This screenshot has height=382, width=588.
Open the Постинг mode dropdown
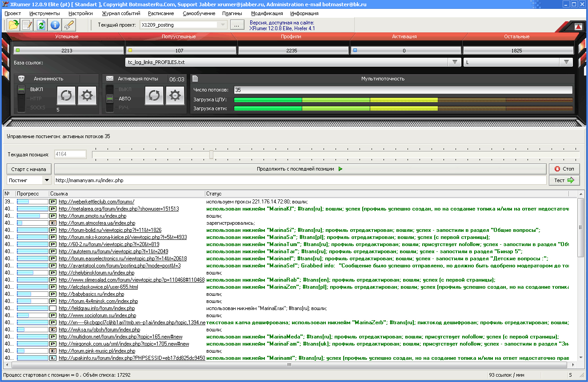[47, 180]
